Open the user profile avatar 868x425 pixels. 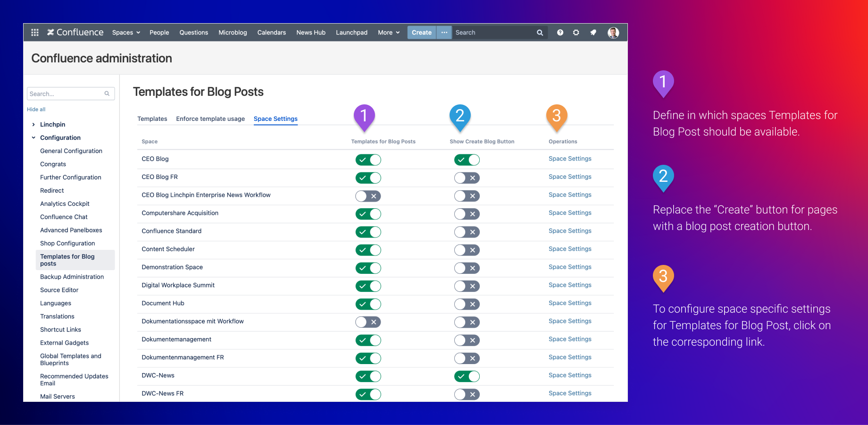coord(613,33)
